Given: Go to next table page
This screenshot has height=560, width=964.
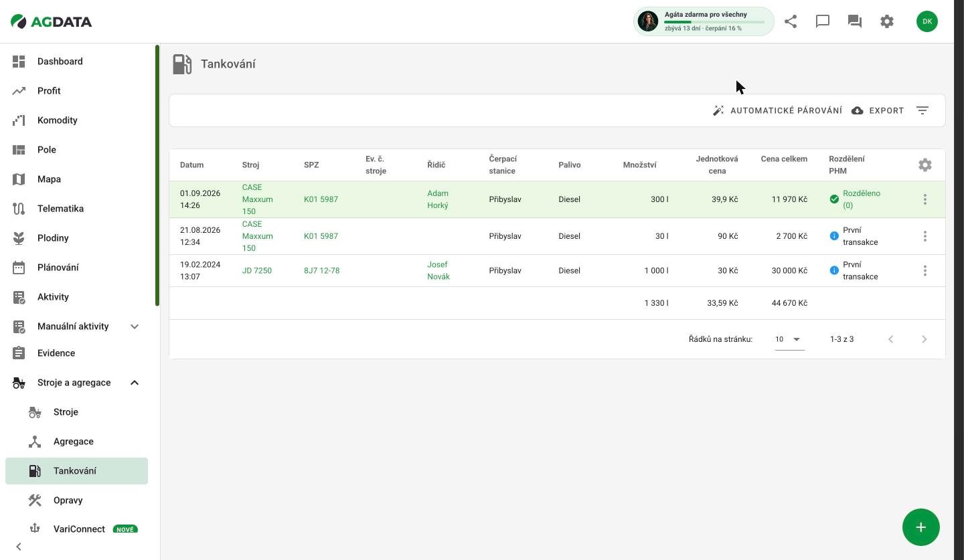Looking at the screenshot, I should (925, 339).
